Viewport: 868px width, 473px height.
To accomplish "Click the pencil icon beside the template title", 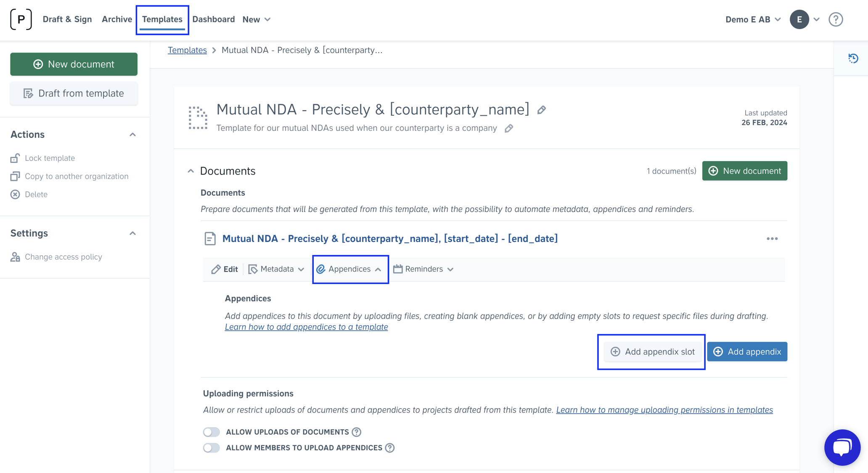I will [542, 110].
